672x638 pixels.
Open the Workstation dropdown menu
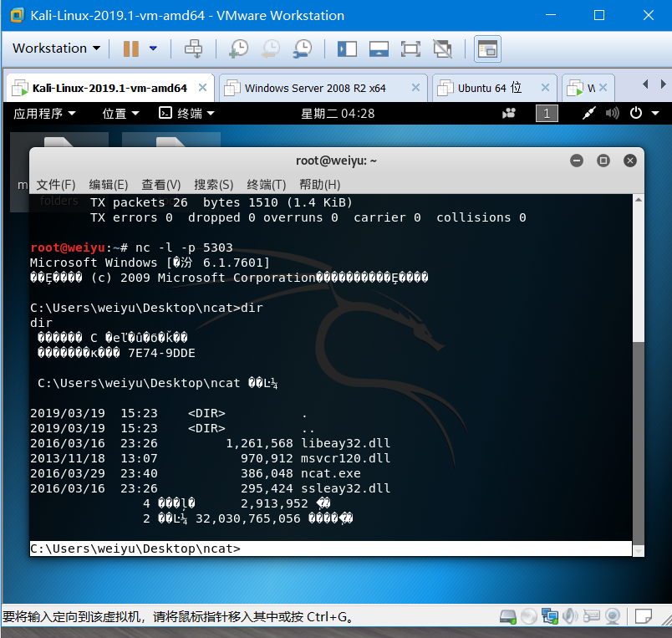(x=56, y=48)
